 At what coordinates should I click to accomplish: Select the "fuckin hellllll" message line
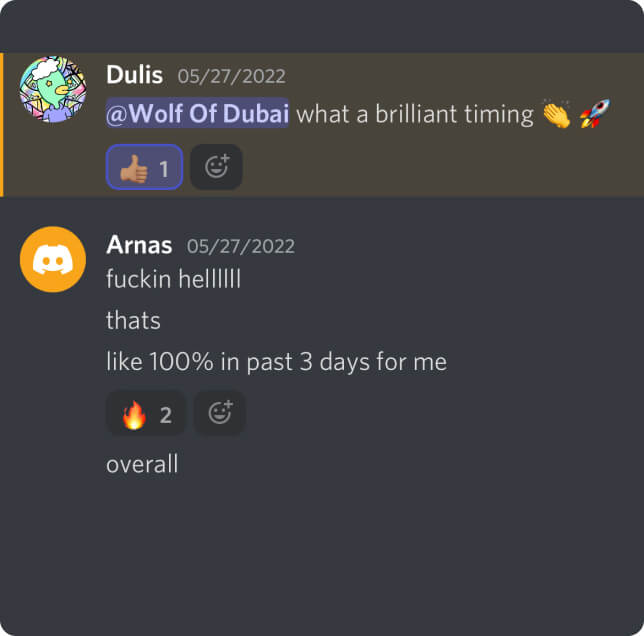tap(173, 279)
